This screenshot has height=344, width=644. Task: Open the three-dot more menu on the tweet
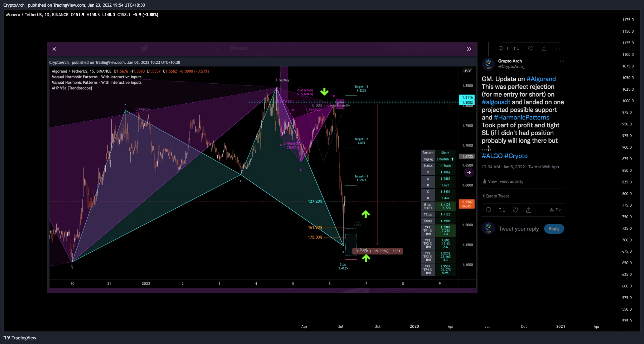click(562, 61)
